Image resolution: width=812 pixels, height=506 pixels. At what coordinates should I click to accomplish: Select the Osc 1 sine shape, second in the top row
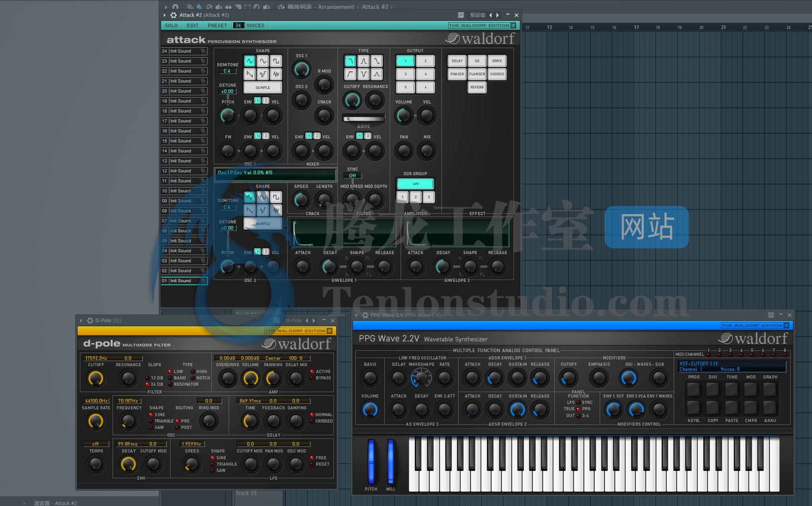pos(263,61)
